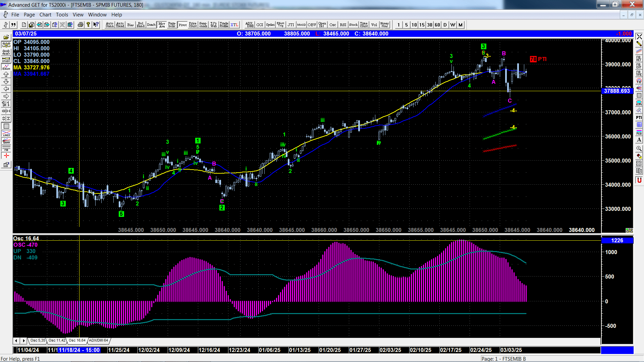The image size is (644, 362).
Task: Click the zoom magnifier in right toolbar
Action: click(x=639, y=148)
